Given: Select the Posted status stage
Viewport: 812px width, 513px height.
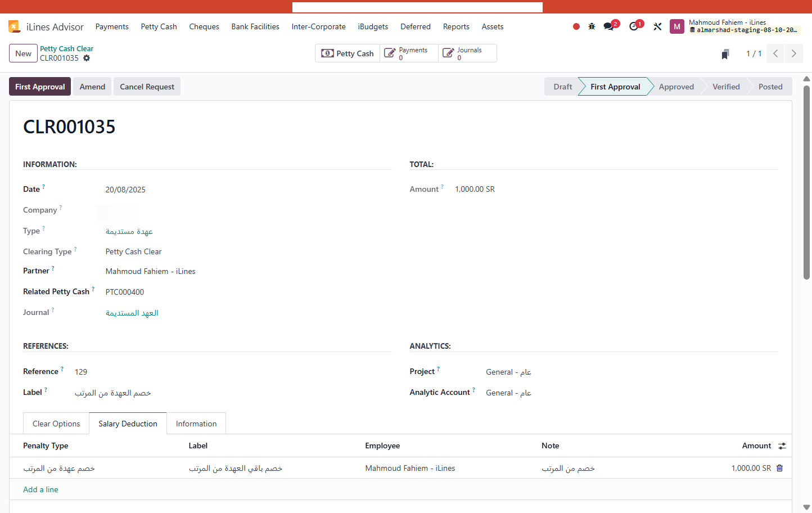Looking at the screenshot, I should pos(770,87).
